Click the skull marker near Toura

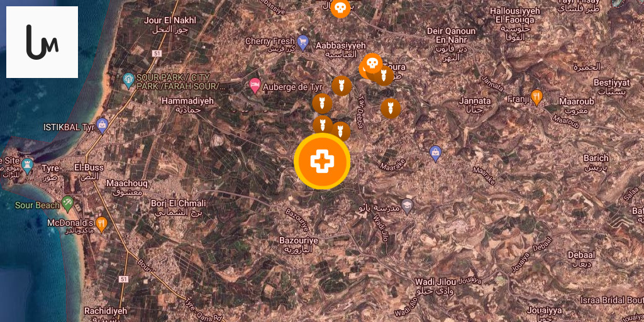click(x=372, y=64)
